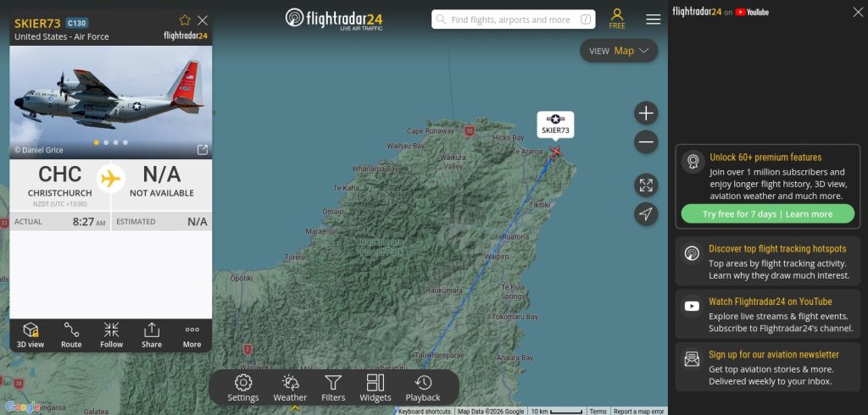This screenshot has height=415, width=868.
Task: Open the Widgets panel
Action: tap(376, 388)
